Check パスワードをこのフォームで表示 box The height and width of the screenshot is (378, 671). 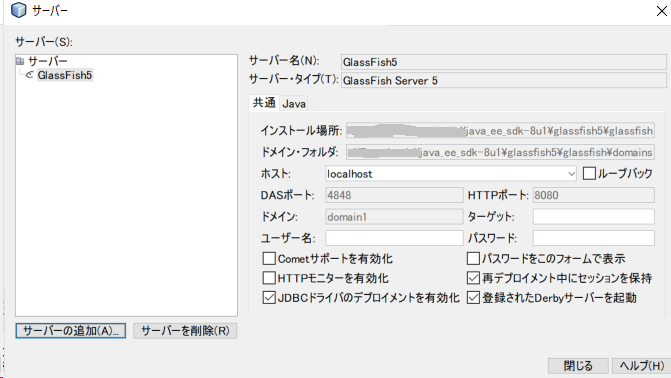coord(473,259)
